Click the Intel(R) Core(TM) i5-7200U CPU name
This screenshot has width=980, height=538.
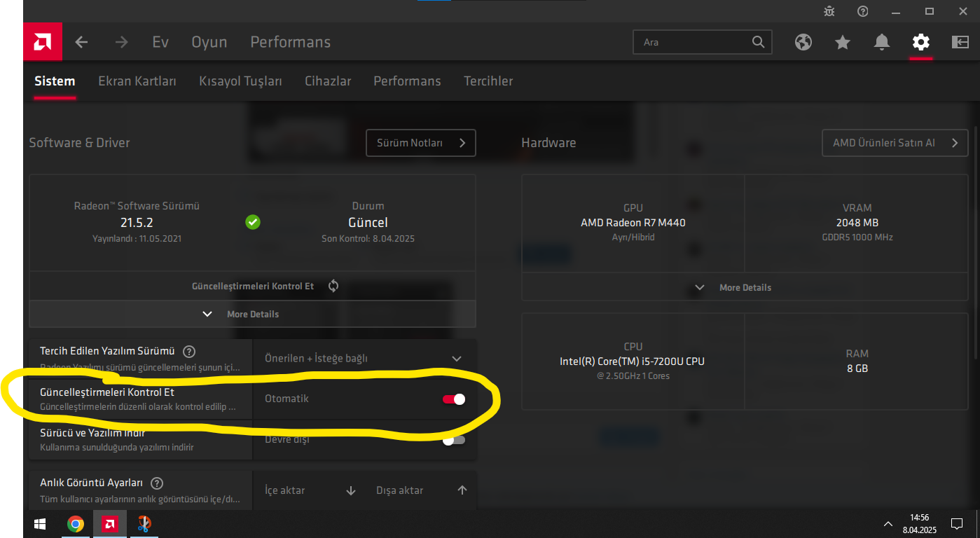coord(632,361)
